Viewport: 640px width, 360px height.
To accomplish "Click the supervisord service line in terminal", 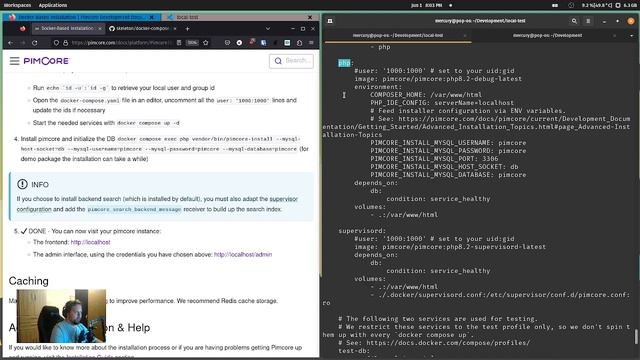I will (362, 231).
